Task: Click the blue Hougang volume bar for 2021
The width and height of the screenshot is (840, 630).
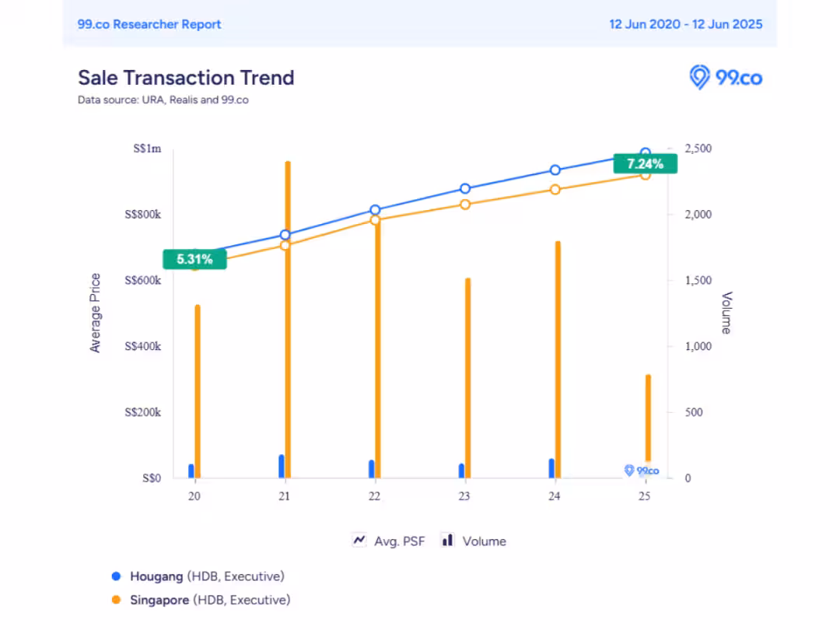Action: [282, 466]
